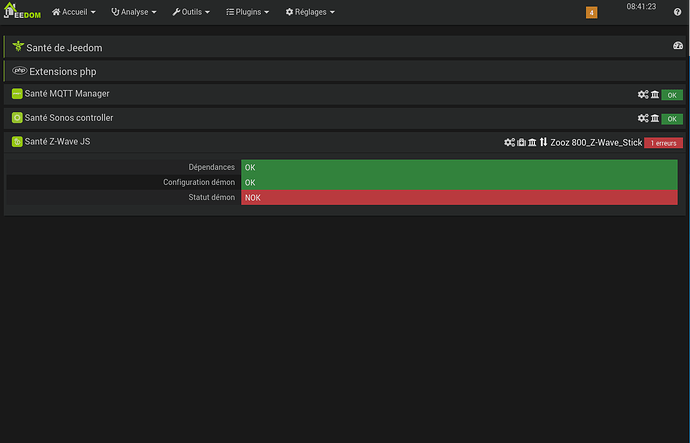
Task: Click the Z-Wave JS bank-building icon
Action: [532, 142]
